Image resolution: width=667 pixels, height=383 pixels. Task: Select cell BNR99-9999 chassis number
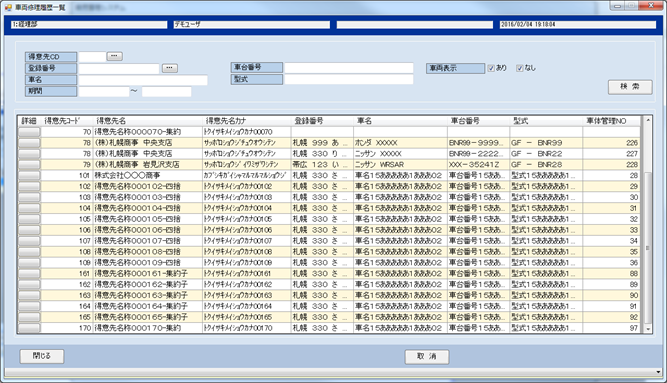479,143
